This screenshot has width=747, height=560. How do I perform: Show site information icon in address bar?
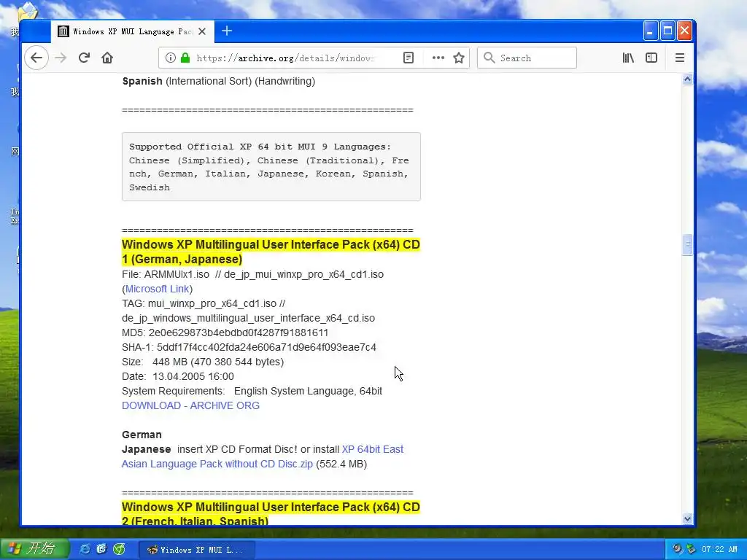[170, 58]
